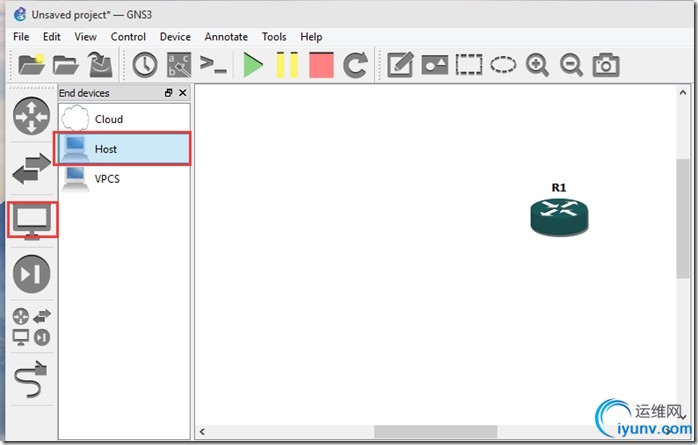The image size is (698, 445).
Task: Click the New blank project icon
Action: click(32, 65)
